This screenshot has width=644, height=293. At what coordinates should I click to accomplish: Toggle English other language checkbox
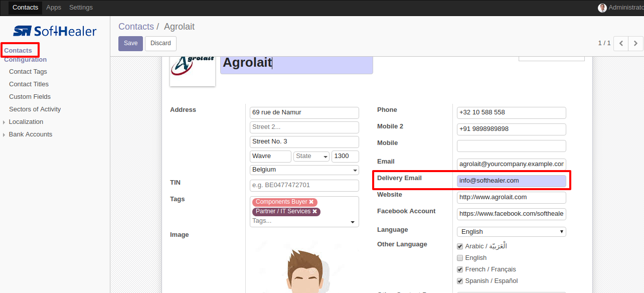coord(460,258)
